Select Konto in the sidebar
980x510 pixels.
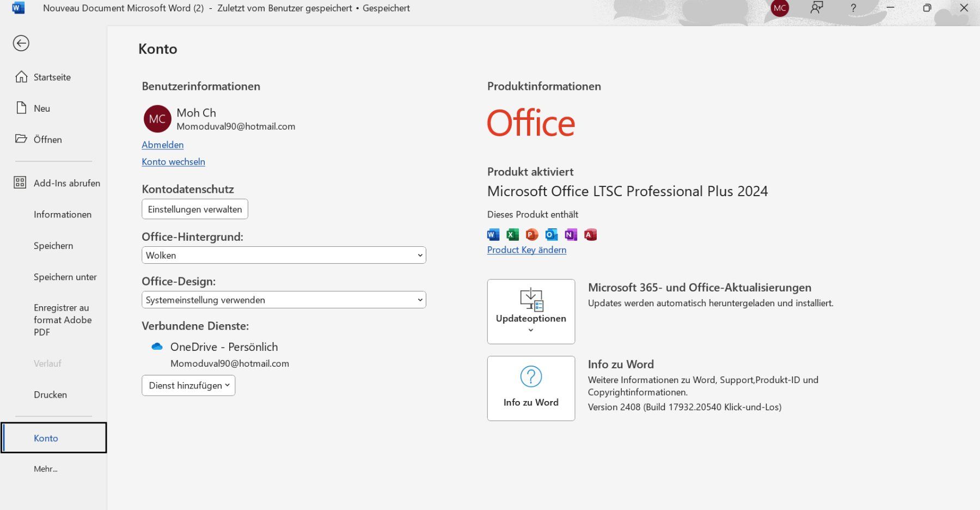tap(53, 438)
